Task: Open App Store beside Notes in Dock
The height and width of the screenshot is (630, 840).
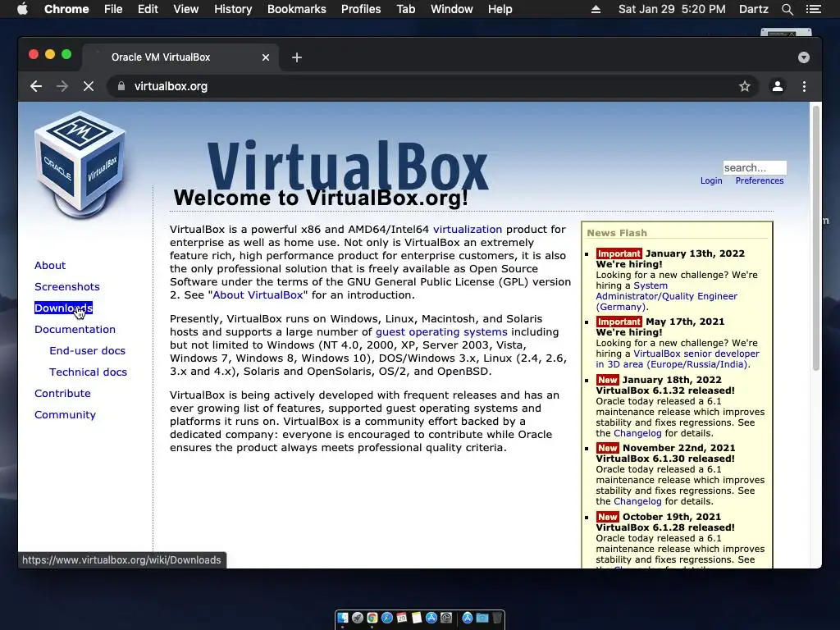Action: pyautogui.click(x=431, y=618)
